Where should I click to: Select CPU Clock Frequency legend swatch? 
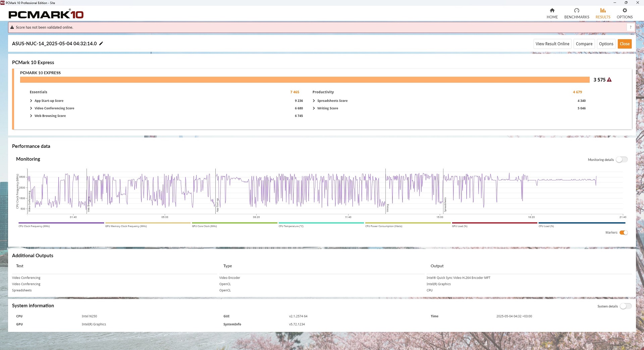click(x=61, y=223)
